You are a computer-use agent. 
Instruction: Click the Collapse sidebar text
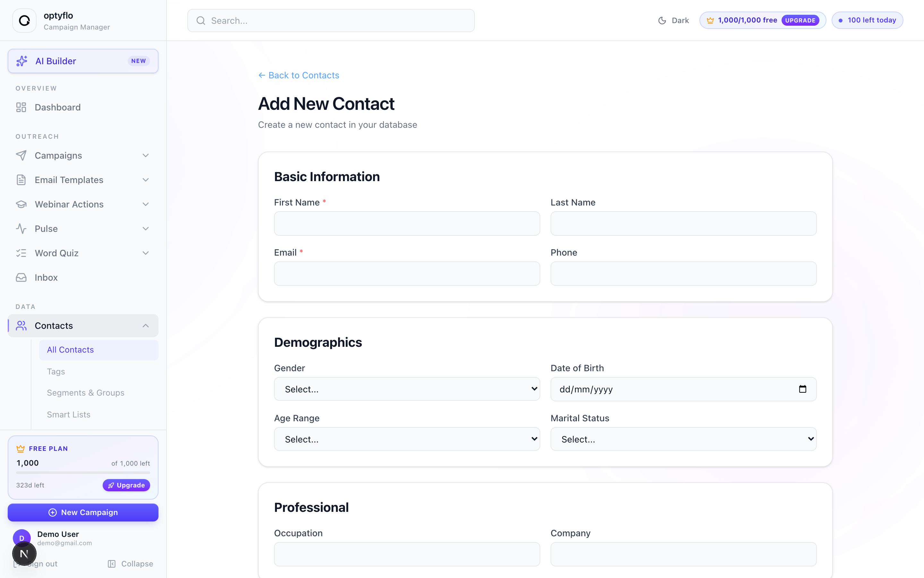pyautogui.click(x=137, y=564)
